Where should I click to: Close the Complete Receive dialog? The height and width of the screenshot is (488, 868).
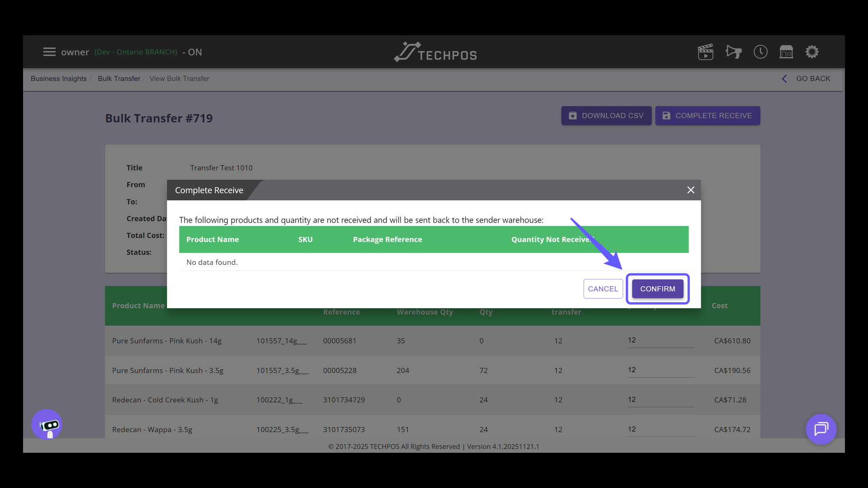pos(690,190)
